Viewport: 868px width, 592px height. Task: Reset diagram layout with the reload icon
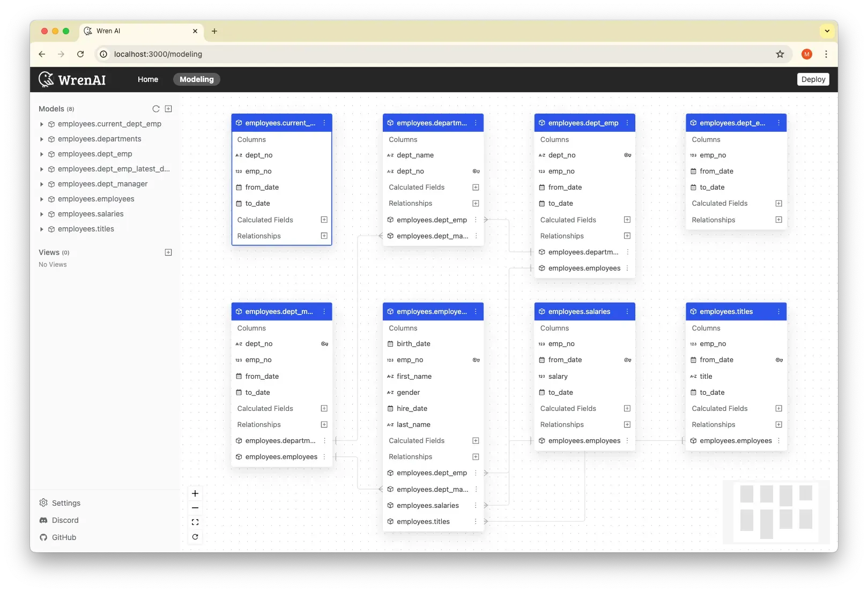(x=195, y=537)
